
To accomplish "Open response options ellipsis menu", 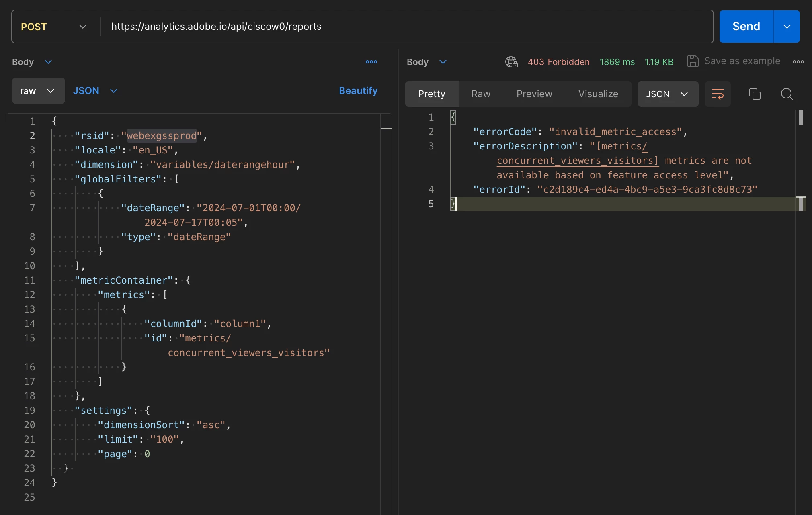I will click(x=798, y=62).
